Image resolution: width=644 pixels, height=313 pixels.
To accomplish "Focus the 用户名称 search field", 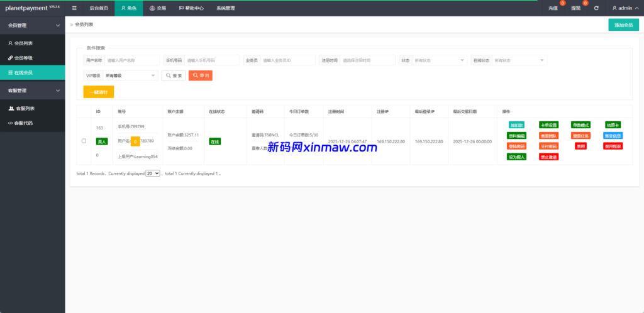I will (x=132, y=60).
